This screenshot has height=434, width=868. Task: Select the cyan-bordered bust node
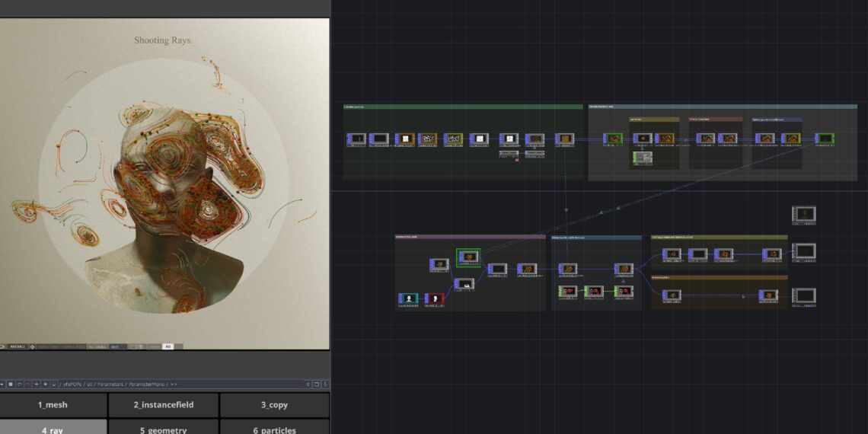click(409, 298)
